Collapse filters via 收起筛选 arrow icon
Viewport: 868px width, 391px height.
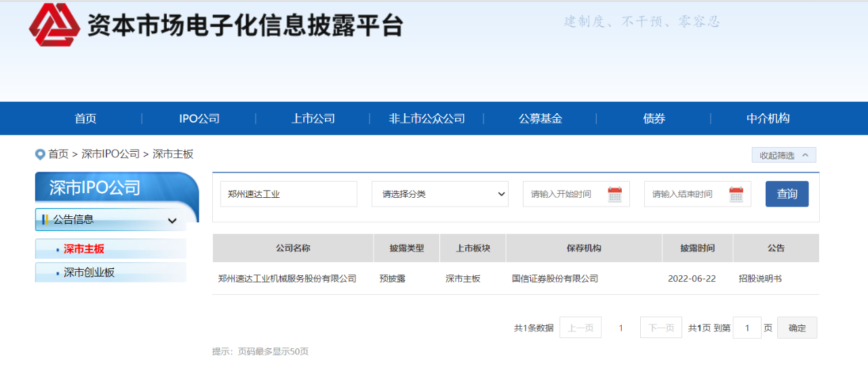point(806,155)
